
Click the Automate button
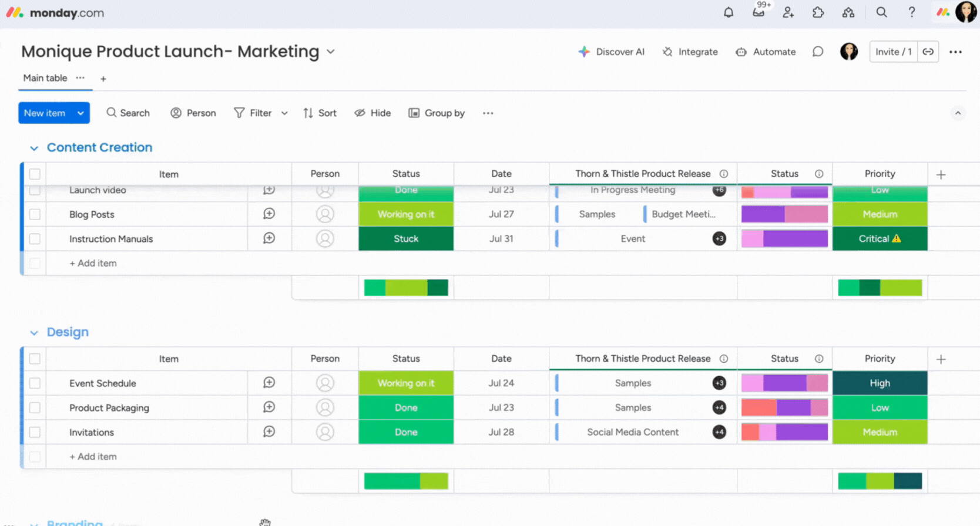[766, 52]
